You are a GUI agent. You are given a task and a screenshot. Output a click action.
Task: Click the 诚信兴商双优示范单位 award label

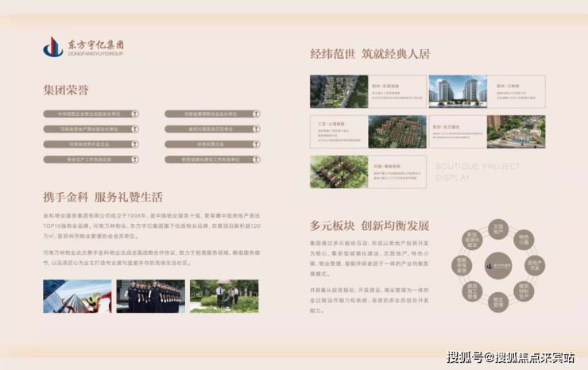point(211,129)
